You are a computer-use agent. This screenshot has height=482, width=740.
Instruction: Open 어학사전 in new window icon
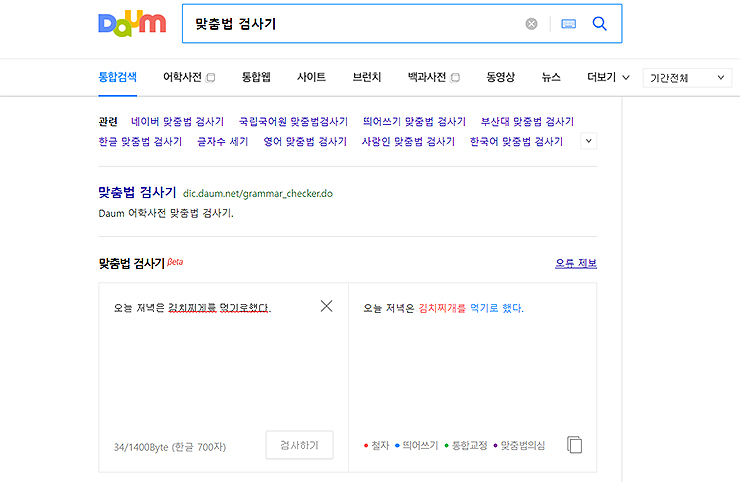pos(211,77)
